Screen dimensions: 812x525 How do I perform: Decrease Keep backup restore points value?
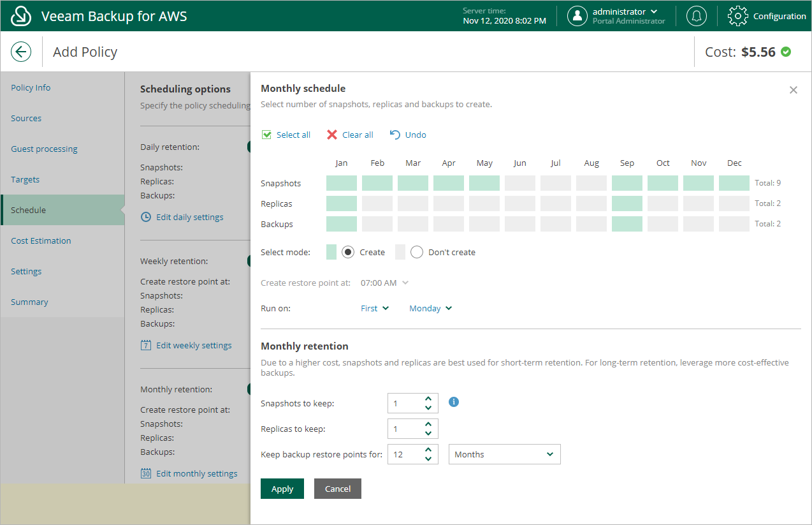[428, 459]
